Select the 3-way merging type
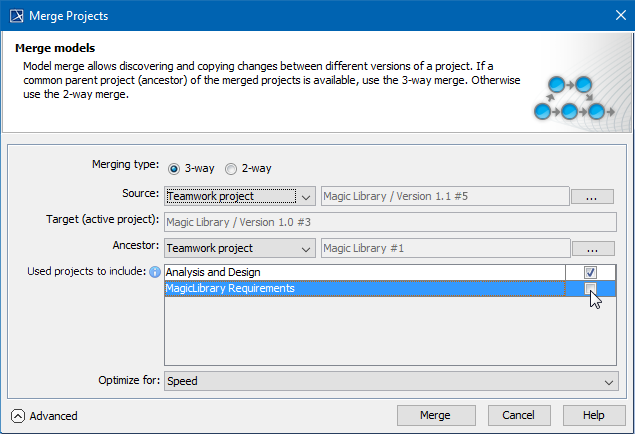This screenshot has height=434, width=635. click(174, 169)
